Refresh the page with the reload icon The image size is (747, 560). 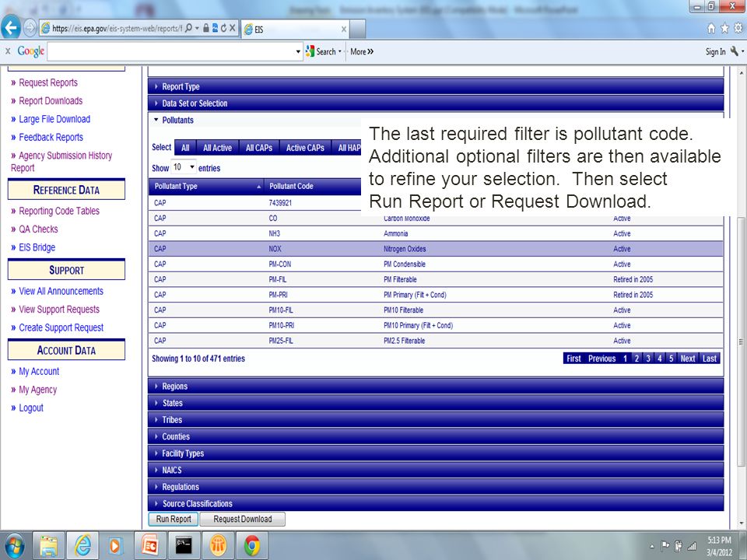coord(223,28)
